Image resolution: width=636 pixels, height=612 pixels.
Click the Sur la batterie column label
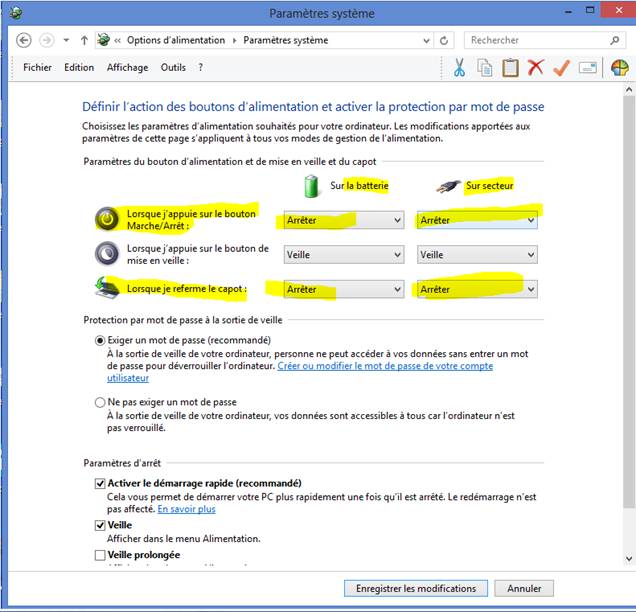click(x=359, y=186)
